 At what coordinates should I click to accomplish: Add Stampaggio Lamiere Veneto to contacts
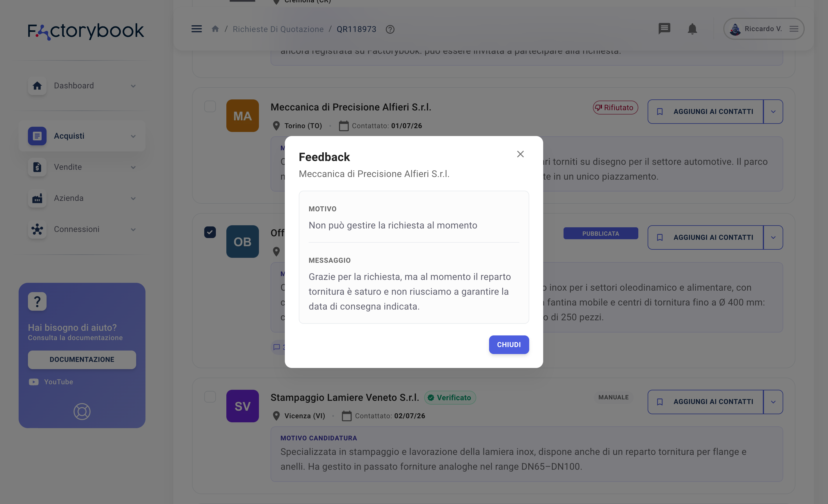705,402
